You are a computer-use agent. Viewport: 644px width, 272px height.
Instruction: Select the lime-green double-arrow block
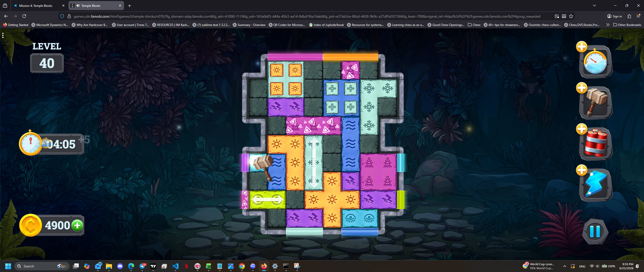click(x=267, y=200)
